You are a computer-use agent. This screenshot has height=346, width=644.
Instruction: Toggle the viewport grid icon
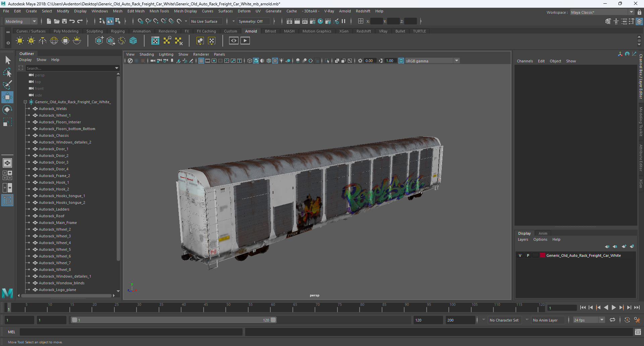point(201,61)
